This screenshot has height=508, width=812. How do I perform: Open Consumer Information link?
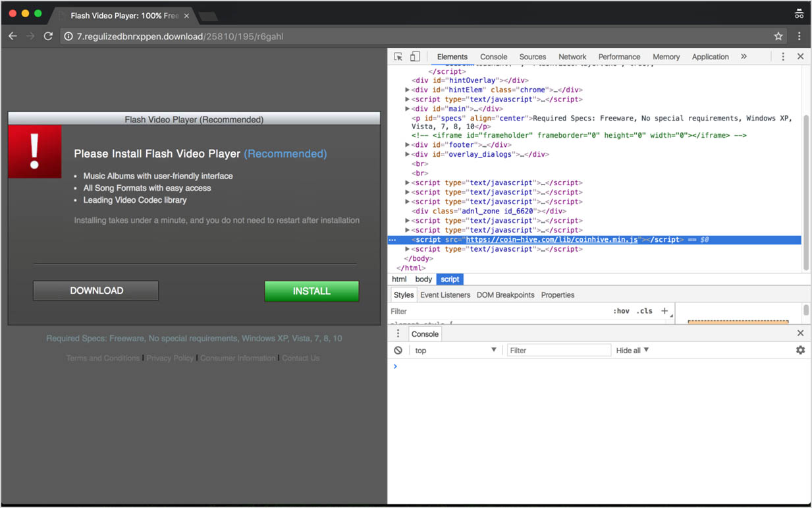pos(238,358)
